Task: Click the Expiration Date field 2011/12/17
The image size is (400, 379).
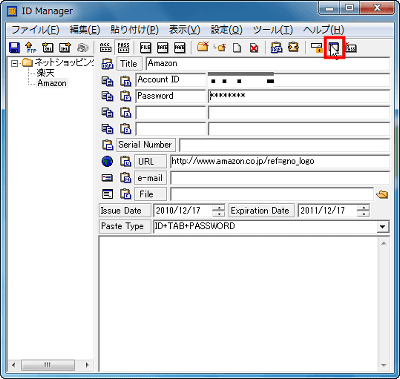Action: coord(327,211)
